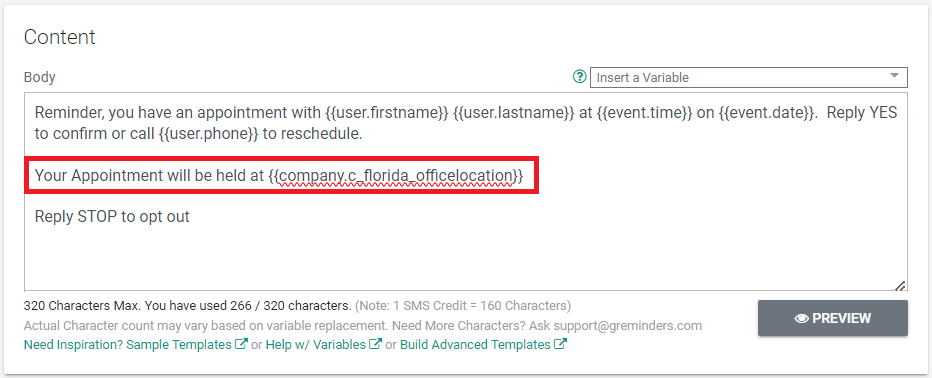This screenshot has width=932, height=378.
Task: Click on the {{user.firstname}} variable text
Action: tap(386, 113)
